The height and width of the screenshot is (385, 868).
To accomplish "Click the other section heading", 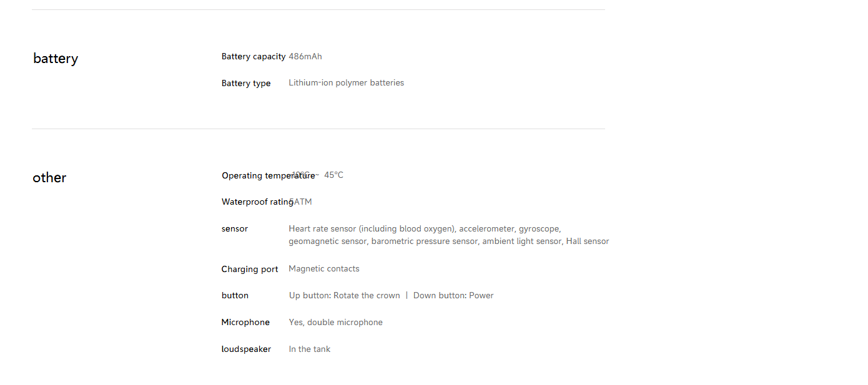I will pyautogui.click(x=49, y=178).
